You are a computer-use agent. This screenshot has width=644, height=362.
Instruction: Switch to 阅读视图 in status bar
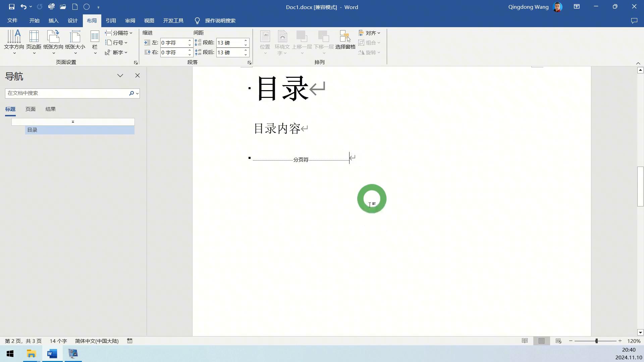point(525,341)
